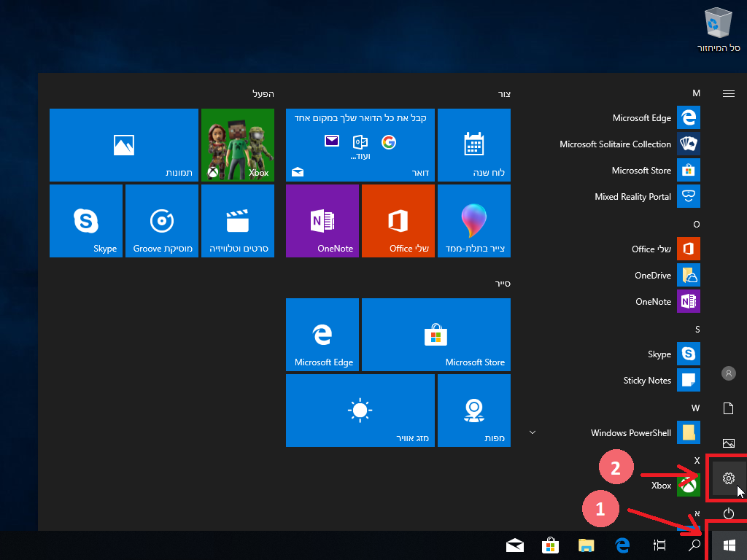
Task: Jump using the letter O header
Action: pos(697,225)
